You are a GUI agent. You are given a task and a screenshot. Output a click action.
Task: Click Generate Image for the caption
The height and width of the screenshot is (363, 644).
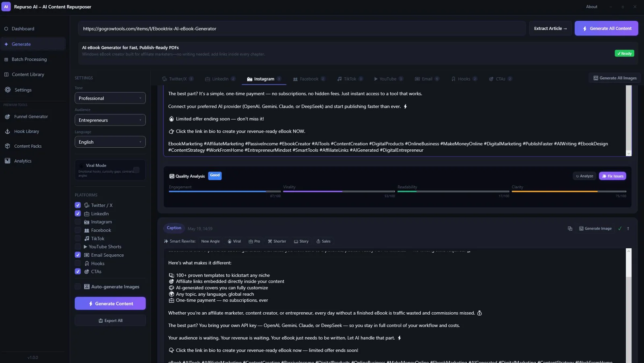[595, 229]
